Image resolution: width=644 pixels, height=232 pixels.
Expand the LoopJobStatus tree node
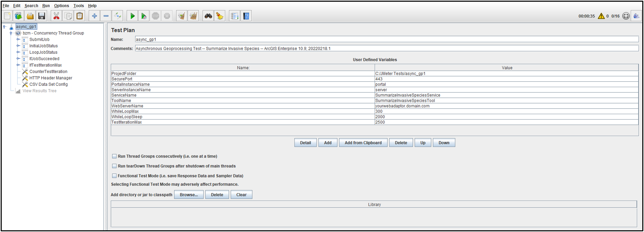[18, 52]
